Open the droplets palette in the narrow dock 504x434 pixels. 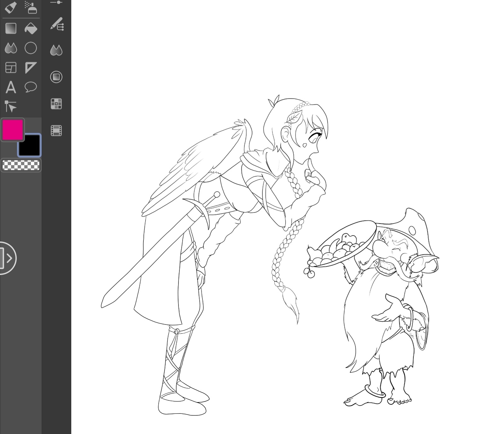coord(56,50)
